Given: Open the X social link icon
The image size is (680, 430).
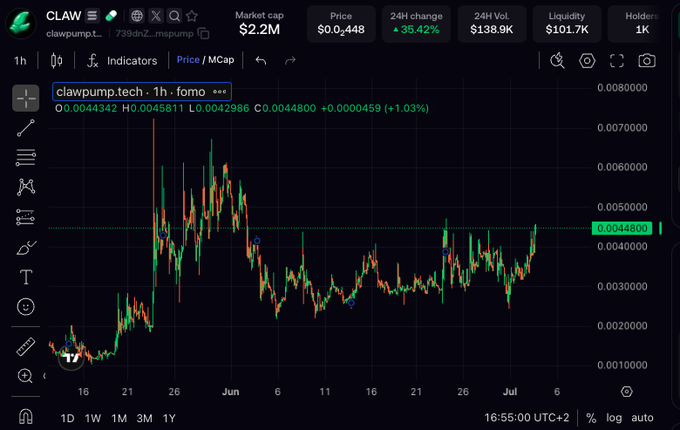Looking at the screenshot, I should tap(156, 16).
